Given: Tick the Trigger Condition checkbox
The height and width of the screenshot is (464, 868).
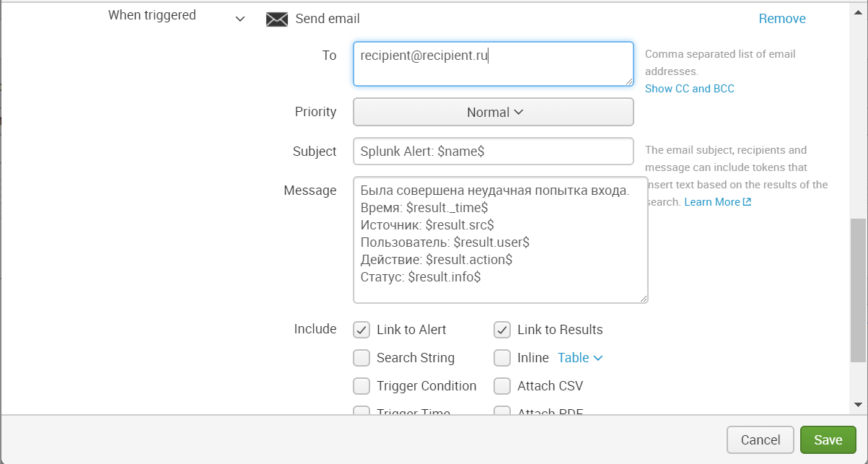Looking at the screenshot, I should 361,386.
